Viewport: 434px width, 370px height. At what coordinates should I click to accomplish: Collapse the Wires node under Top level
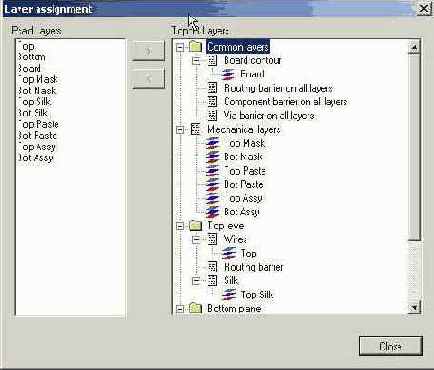pyautogui.click(x=196, y=239)
